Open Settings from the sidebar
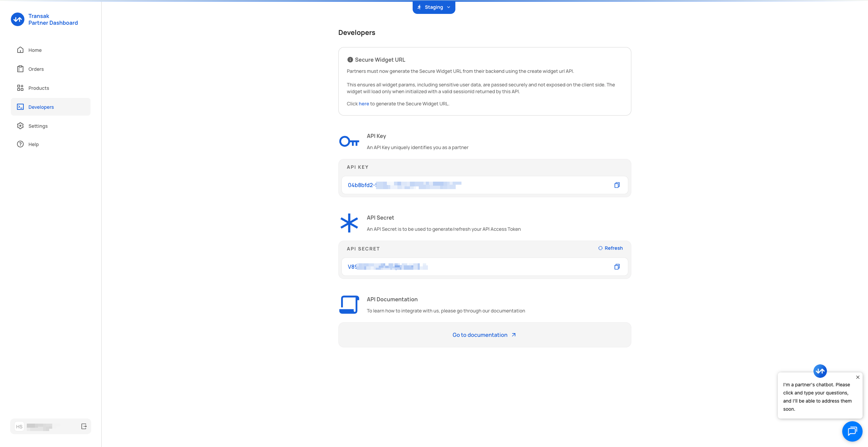Viewport: 868px width, 447px height. pos(38,126)
